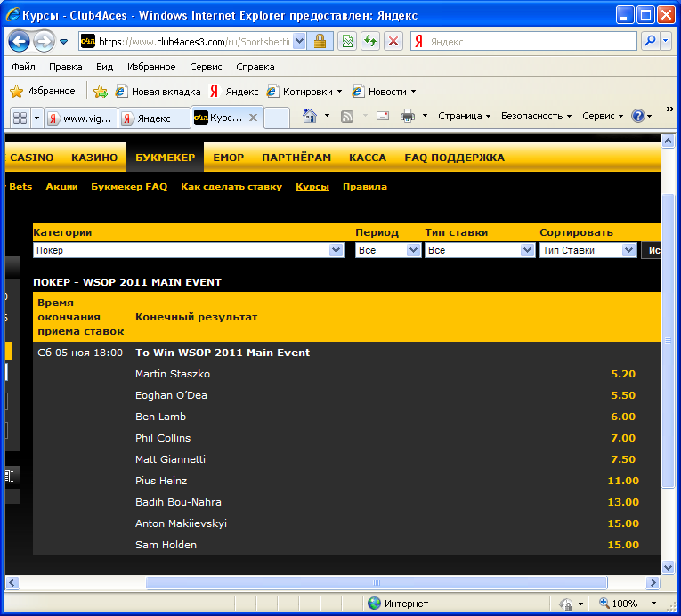Go back with the browser Back arrow
681x616 pixels.
pyautogui.click(x=20, y=42)
